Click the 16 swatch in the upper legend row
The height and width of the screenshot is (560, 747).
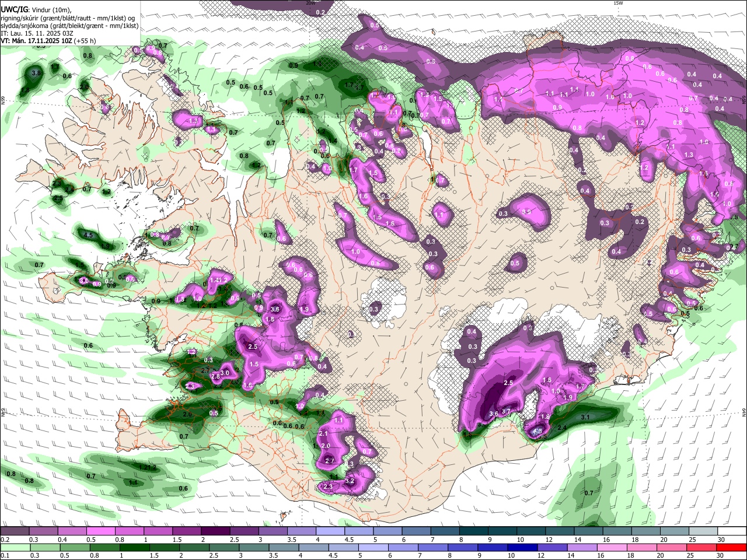click(x=618, y=531)
